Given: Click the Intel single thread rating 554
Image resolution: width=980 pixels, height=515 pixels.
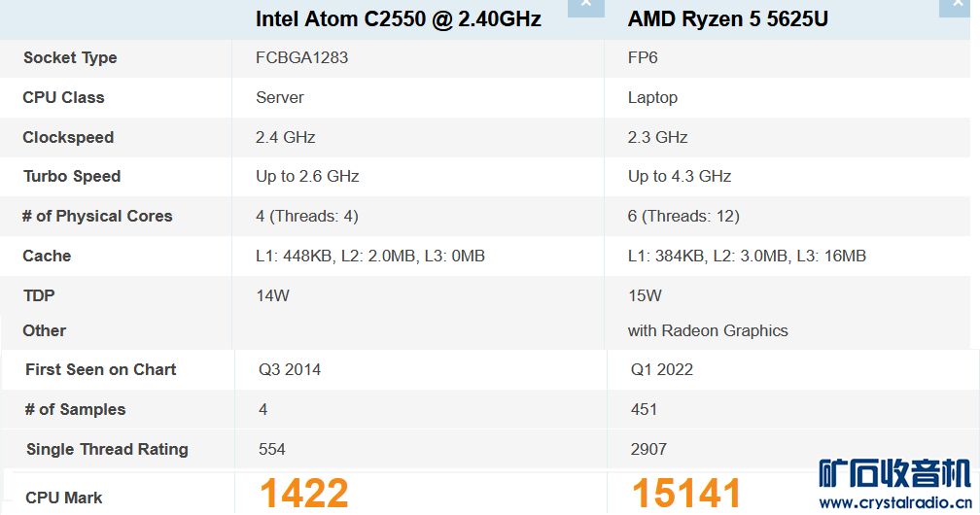Looking at the screenshot, I should [272, 449].
